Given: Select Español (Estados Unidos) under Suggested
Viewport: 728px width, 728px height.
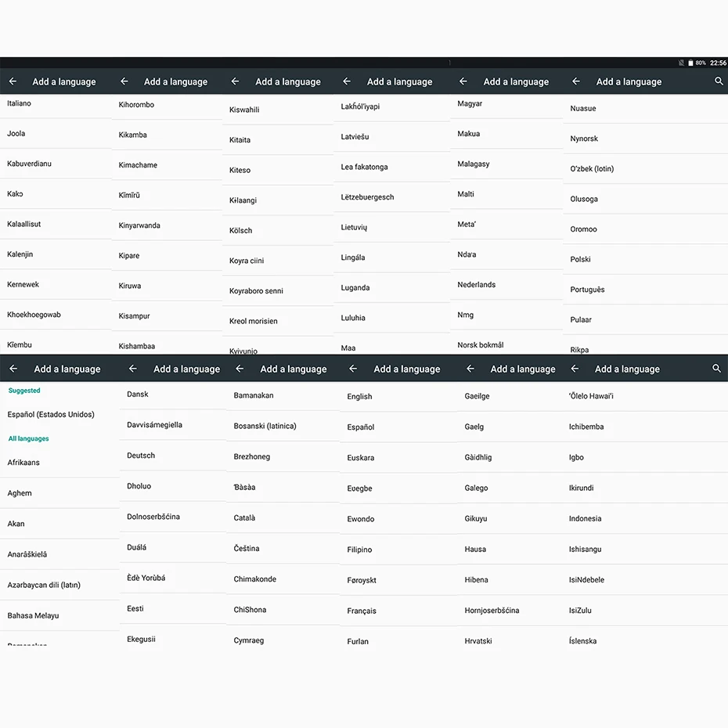Looking at the screenshot, I should (x=52, y=414).
